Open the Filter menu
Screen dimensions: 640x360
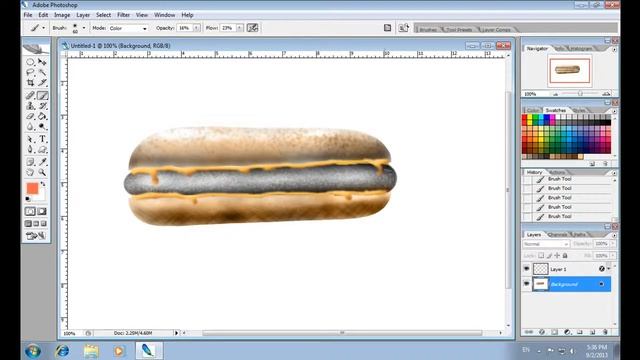123,15
